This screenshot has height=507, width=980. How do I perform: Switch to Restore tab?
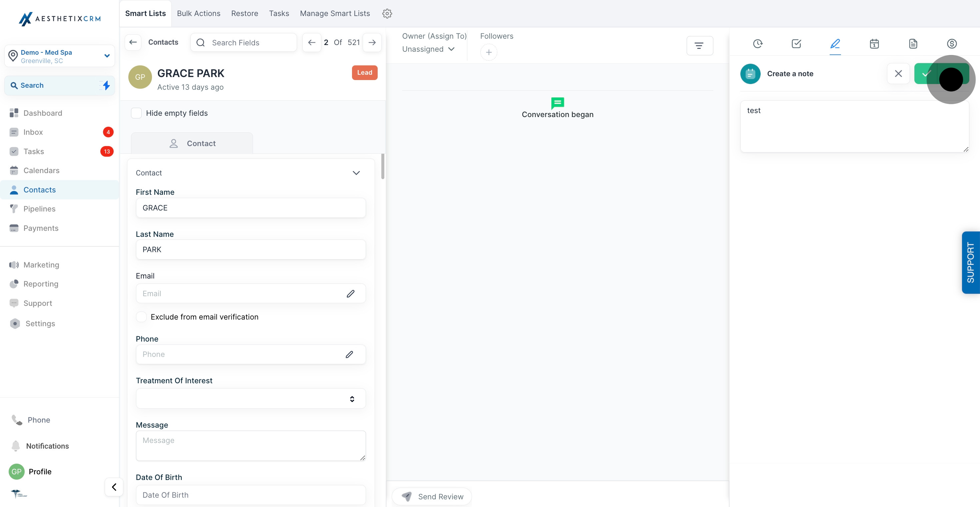(245, 13)
